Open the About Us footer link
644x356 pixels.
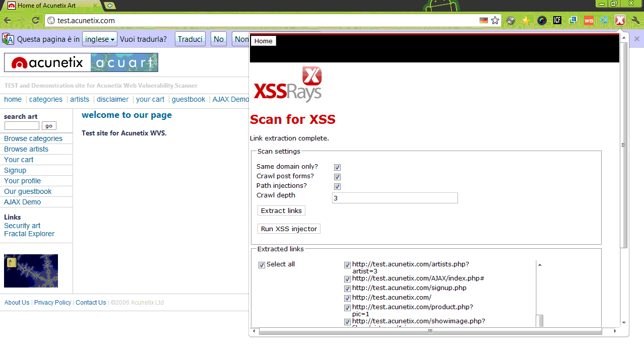[17, 303]
